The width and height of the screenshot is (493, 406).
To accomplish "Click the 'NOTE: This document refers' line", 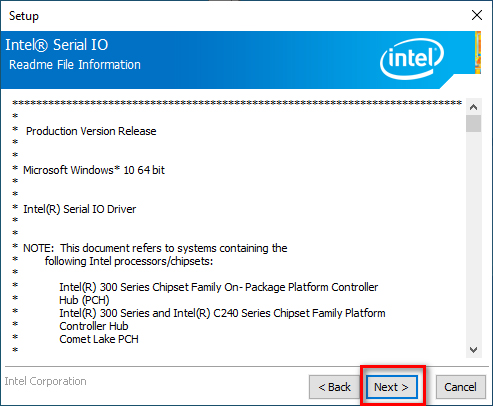I will click(x=155, y=248).
